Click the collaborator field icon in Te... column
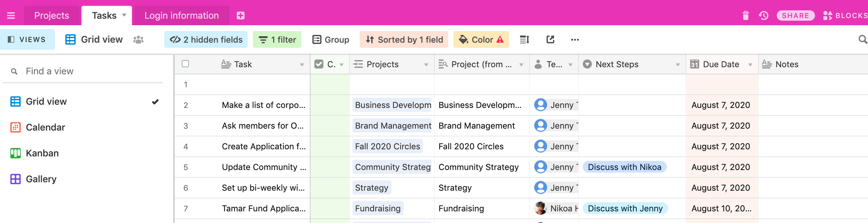This screenshot has height=223, width=868. pos(538,64)
